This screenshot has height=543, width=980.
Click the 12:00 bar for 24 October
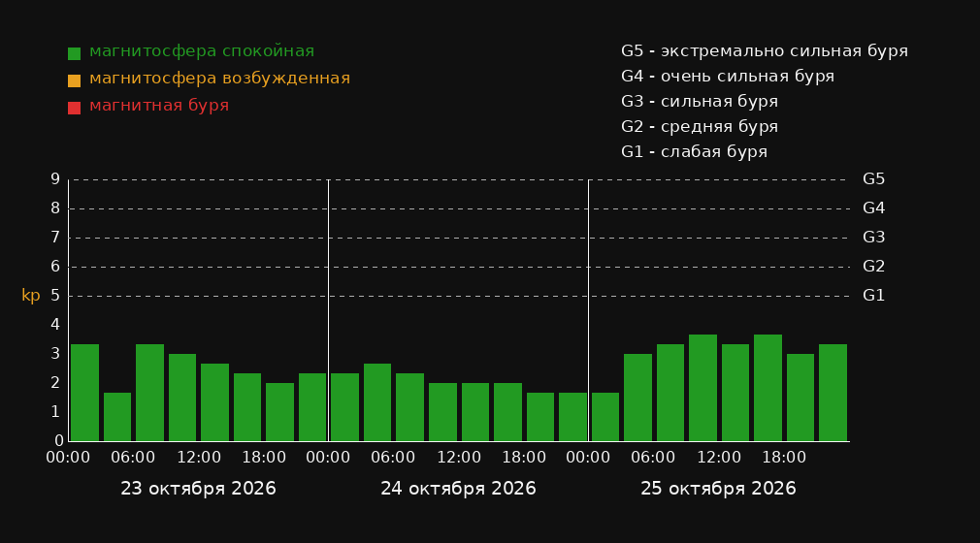(x=475, y=412)
